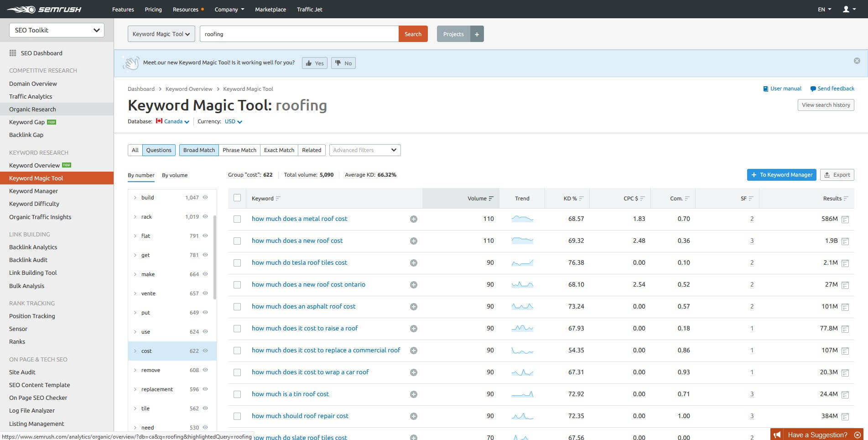Image resolution: width=868 pixels, height=440 pixels.
Task: Click View search history button
Action: pos(826,105)
